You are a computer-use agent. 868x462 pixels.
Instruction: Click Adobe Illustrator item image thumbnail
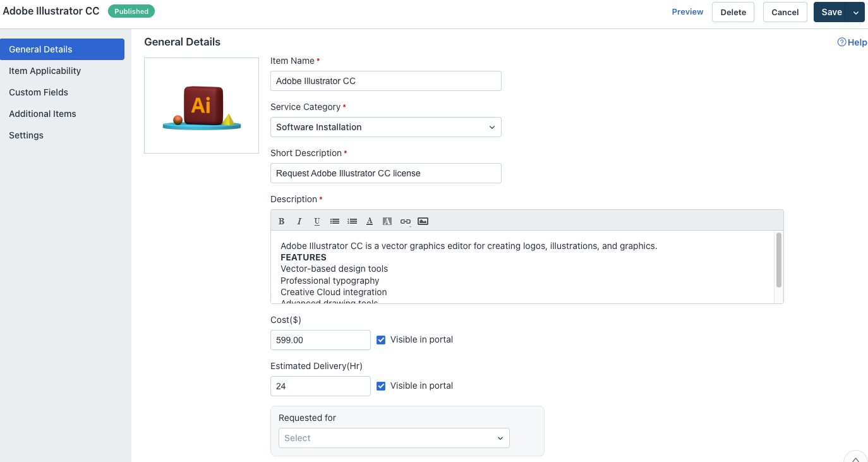tap(202, 106)
